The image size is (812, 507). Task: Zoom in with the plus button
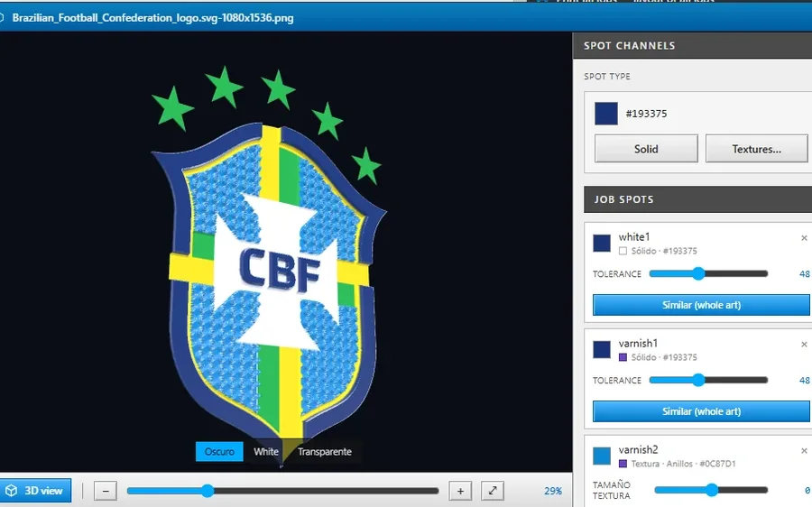(460, 491)
